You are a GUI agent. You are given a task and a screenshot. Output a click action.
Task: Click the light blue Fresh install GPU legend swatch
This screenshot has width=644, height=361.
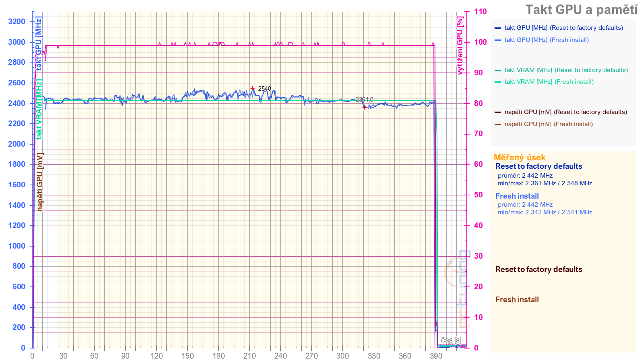tap(498, 40)
